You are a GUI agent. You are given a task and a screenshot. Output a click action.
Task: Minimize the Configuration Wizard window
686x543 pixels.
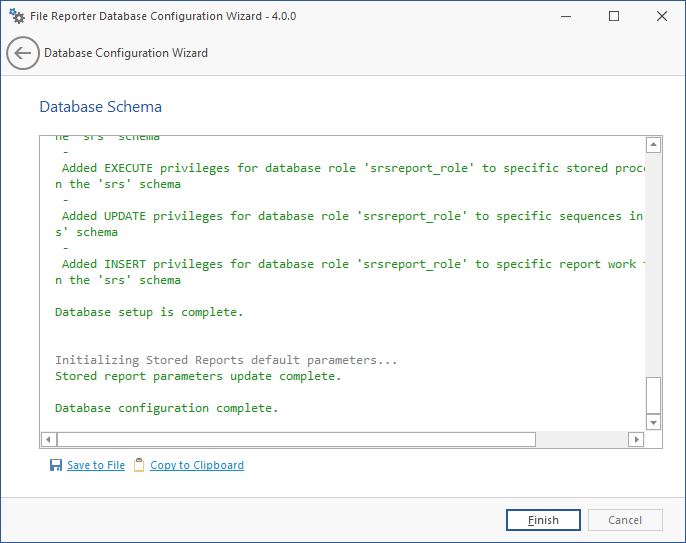click(x=568, y=16)
